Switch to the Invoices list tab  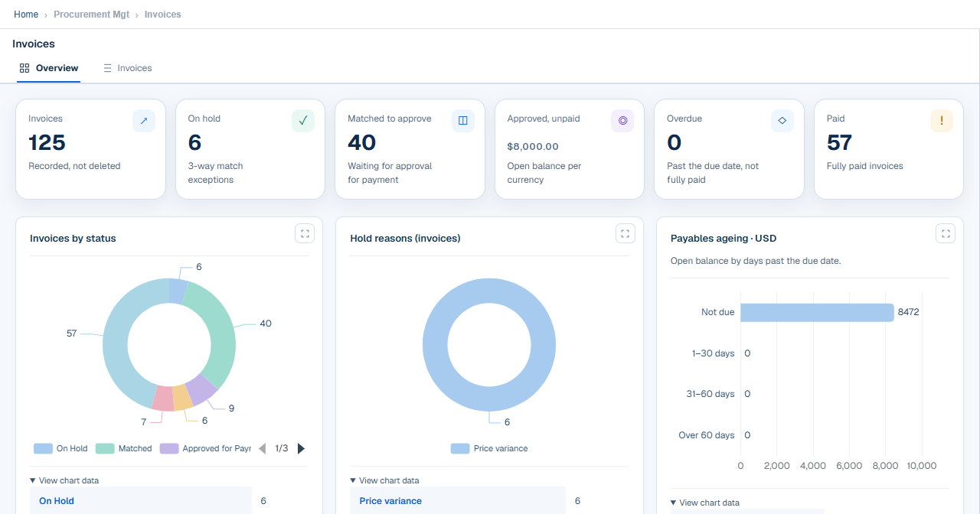point(127,68)
